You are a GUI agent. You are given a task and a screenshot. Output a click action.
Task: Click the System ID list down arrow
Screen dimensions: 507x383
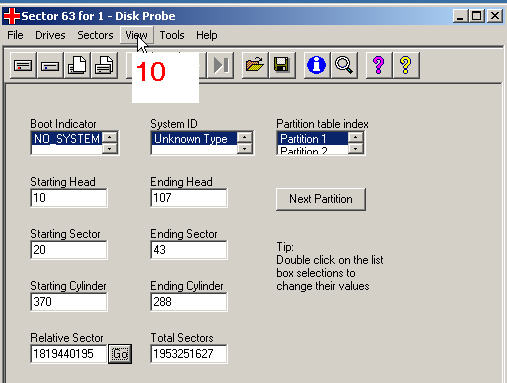pyautogui.click(x=245, y=148)
